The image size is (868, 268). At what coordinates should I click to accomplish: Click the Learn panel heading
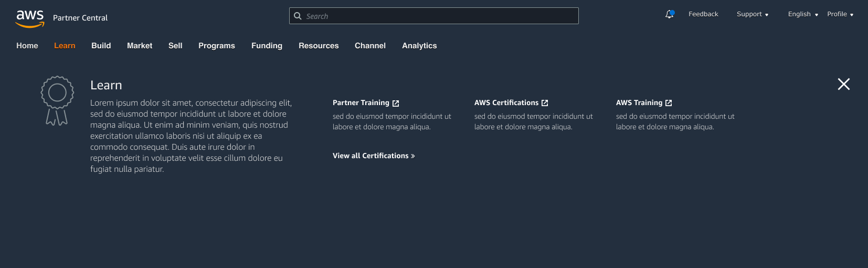[x=106, y=85]
